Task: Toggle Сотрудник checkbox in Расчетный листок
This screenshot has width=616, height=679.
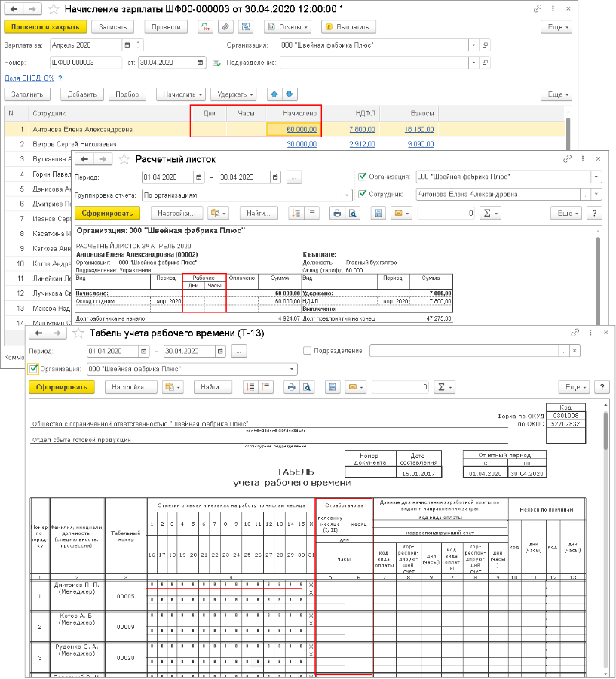Action: pyautogui.click(x=362, y=194)
